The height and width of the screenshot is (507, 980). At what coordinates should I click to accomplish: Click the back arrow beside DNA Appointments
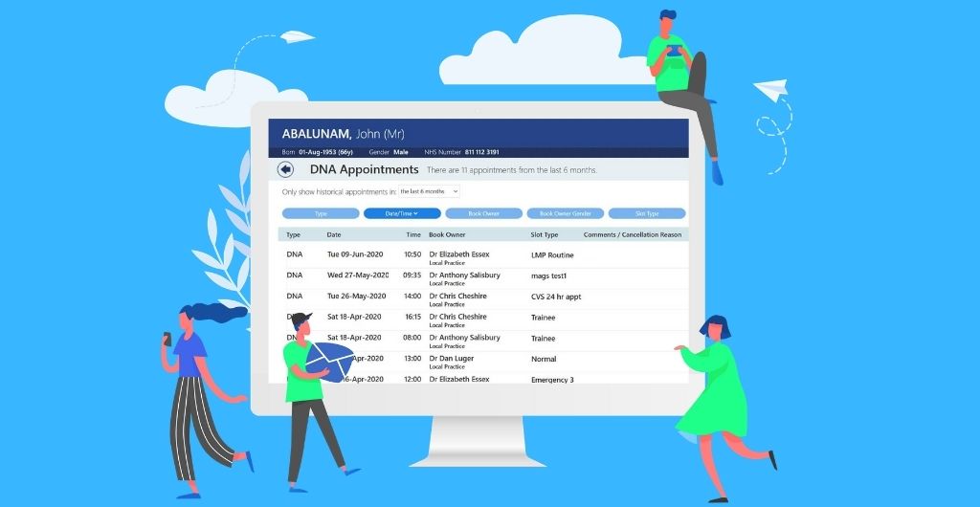[285, 169]
